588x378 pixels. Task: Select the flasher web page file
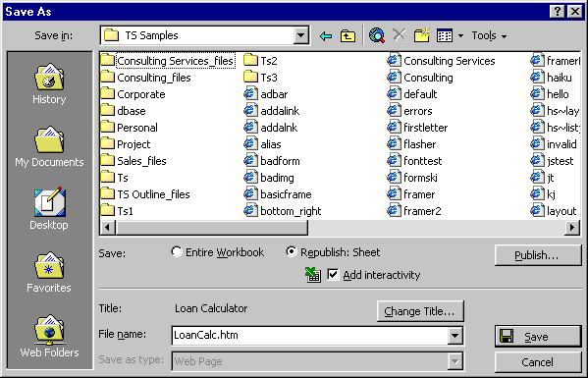click(411, 144)
